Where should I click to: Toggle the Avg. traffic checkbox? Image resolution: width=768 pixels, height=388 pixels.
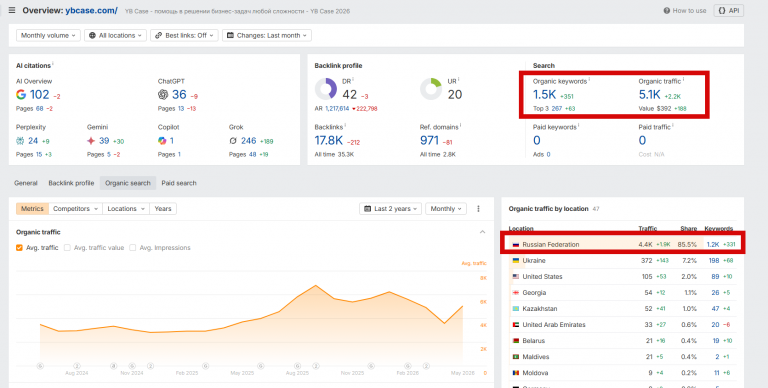tap(20, 248)
